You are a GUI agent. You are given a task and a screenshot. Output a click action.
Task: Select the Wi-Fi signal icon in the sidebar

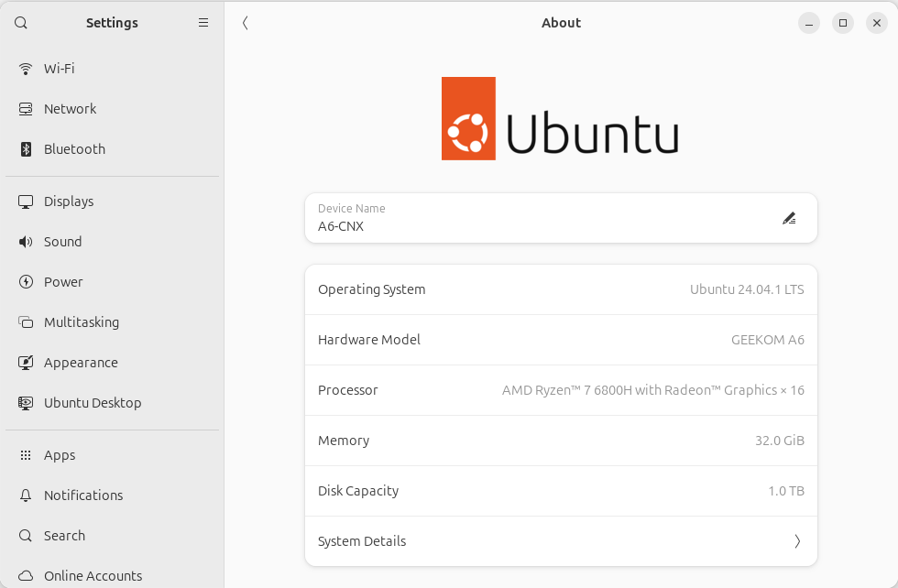click(26, 69)
